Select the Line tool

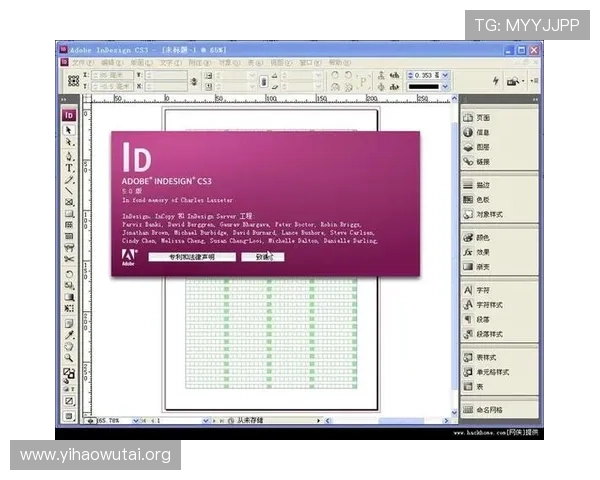69,193
